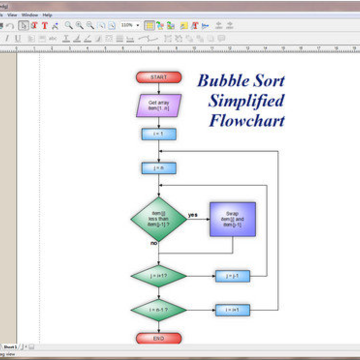Viewport: 360px width, 360px height.
Task: Select the curved connector line style icon
Action: click(148, 39)
